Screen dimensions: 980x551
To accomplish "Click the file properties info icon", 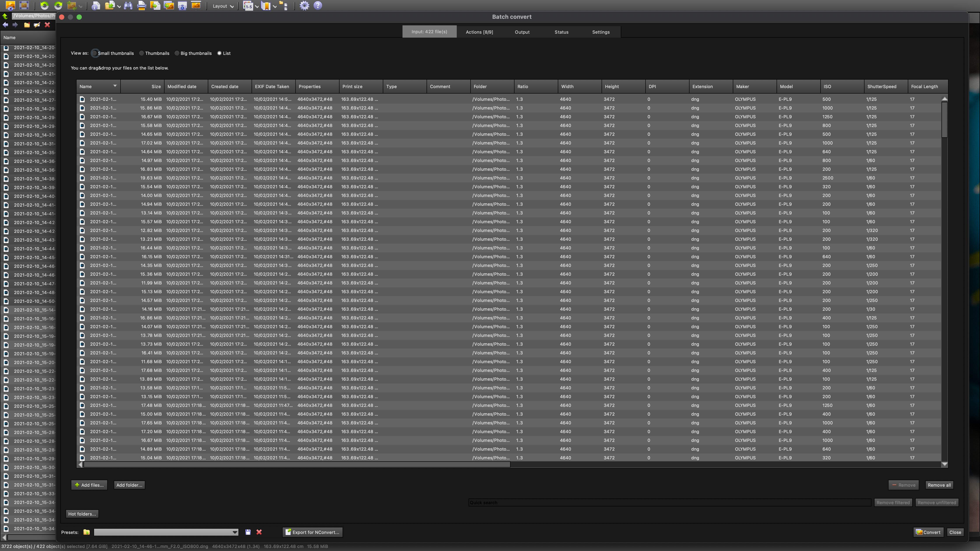I will (x=96, y=6).
